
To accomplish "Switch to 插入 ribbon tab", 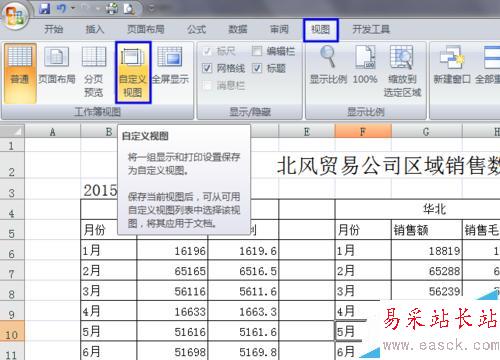I will coord(95,29).
